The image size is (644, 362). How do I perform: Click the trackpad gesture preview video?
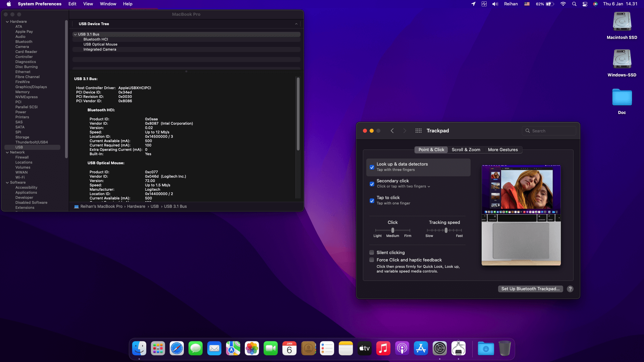pyautogui.click(x=521, y=215)
